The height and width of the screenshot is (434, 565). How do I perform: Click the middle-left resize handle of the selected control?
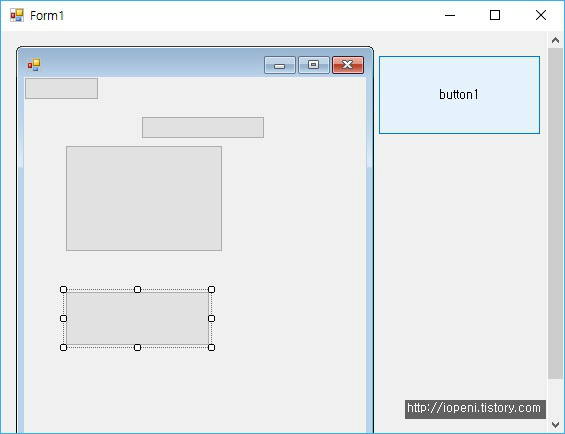tap(63, 318)
